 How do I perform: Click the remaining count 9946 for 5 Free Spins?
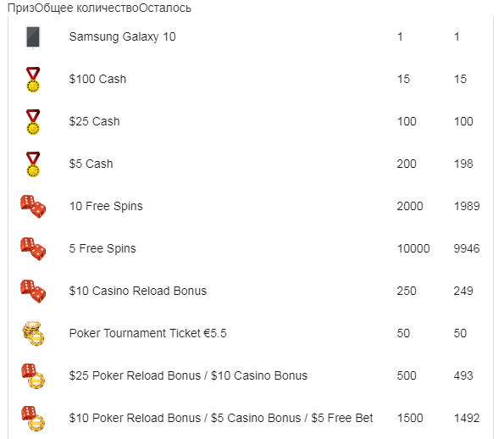[x=467, y=248]
